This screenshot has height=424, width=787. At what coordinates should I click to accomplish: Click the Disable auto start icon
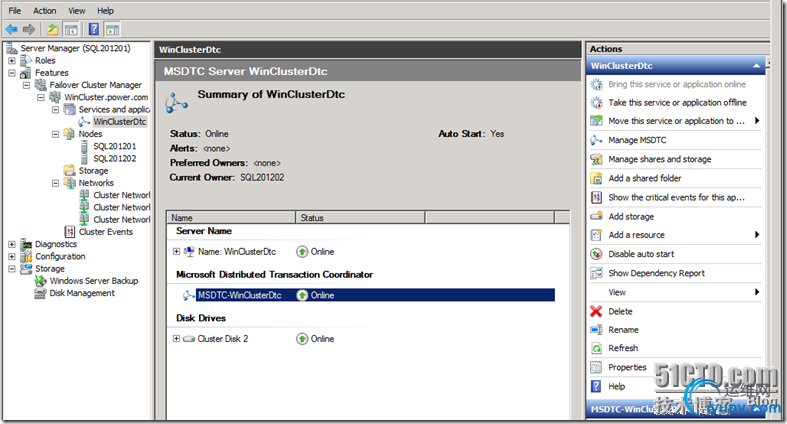click(596, 254)
